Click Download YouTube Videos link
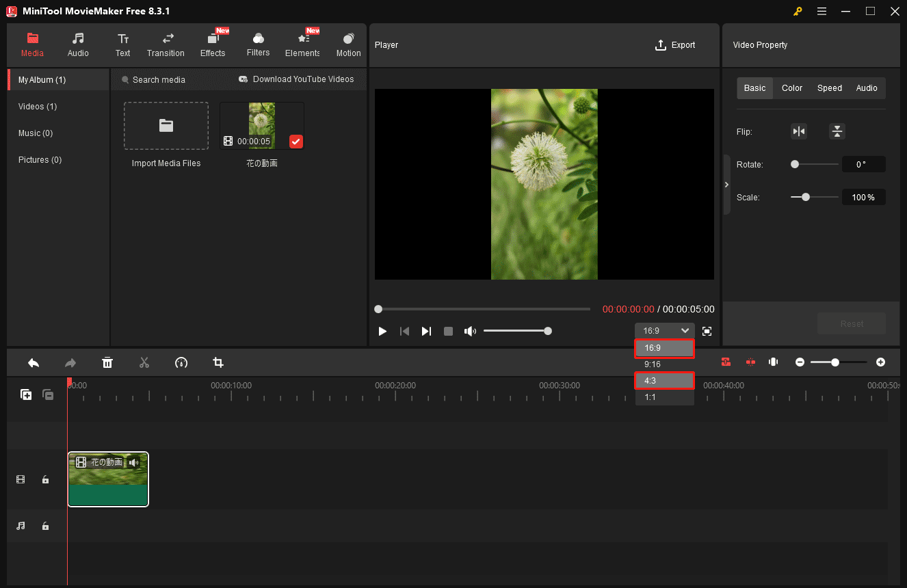The image size is (907, 588). coord(296,79)
